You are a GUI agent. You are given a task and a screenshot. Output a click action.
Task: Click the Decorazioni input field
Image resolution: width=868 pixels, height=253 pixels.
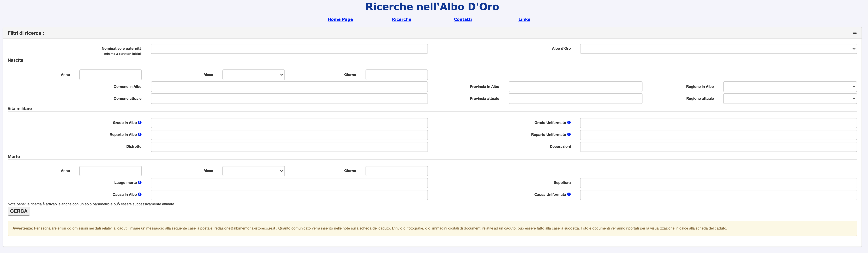click(x=718, y=147)
